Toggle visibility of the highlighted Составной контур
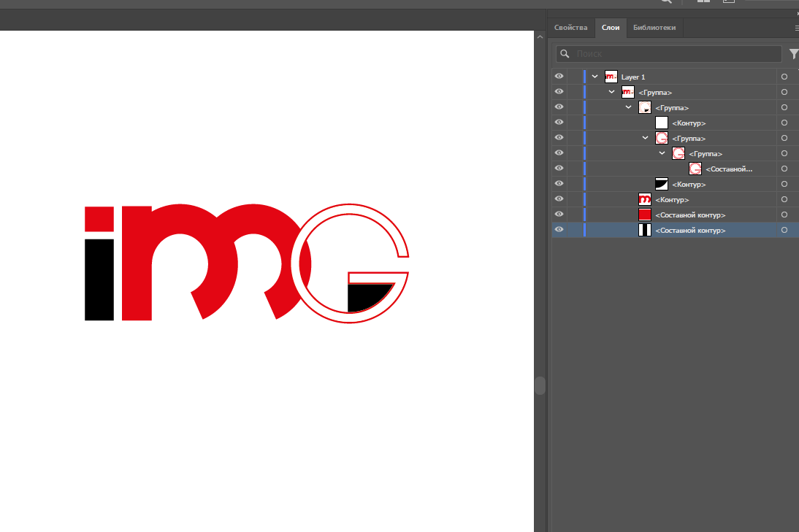 click(x=559, y=230)
